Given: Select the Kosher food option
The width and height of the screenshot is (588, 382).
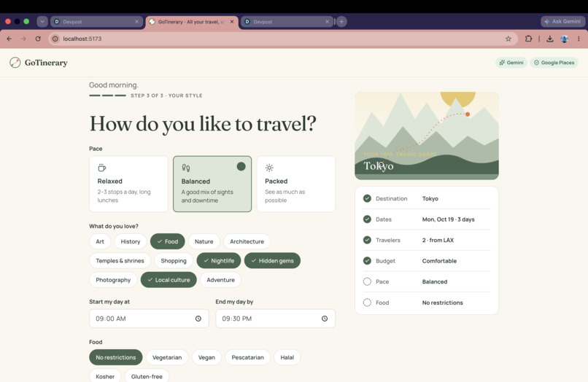Looking at the screenshot, I should (x=105, y=376).
